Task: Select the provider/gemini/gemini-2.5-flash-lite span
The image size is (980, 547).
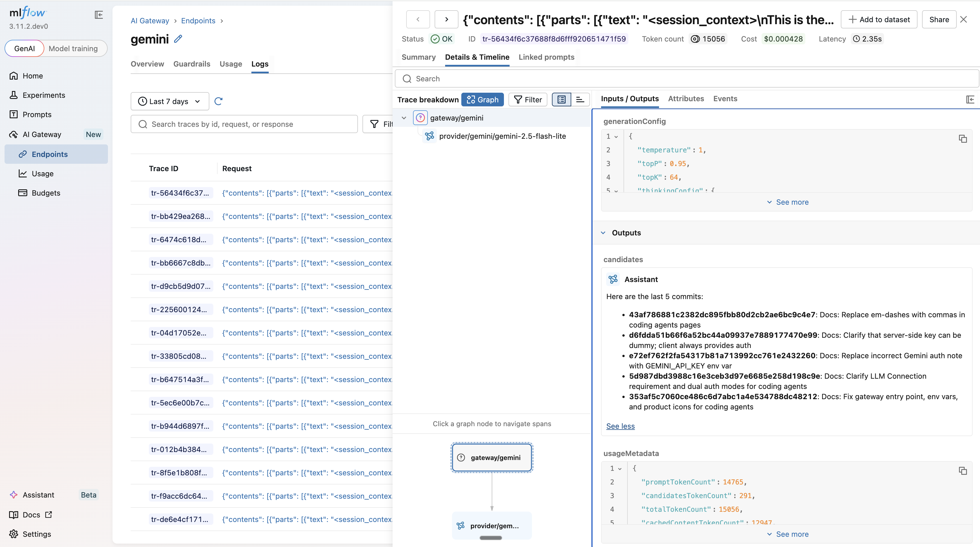Action: click(x=502, y=136)
